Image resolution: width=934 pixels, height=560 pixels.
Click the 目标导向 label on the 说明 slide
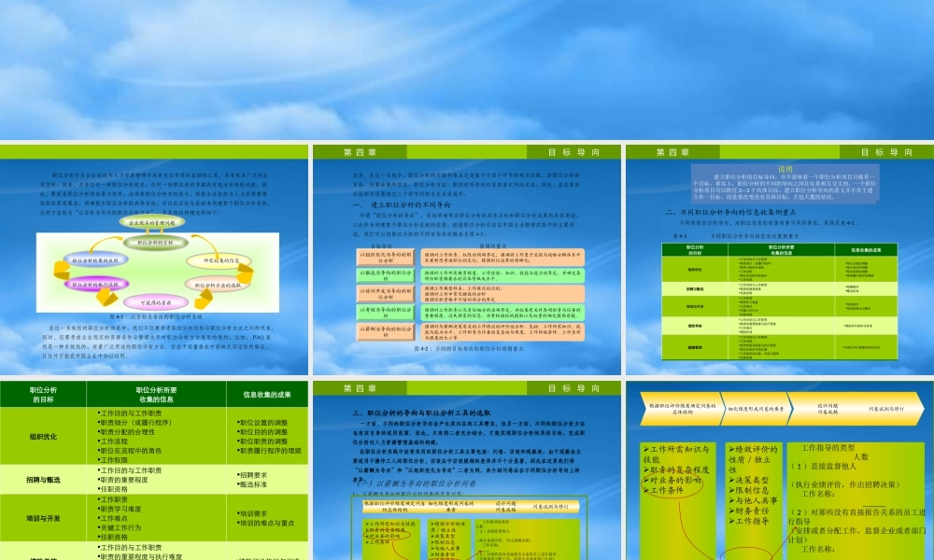(x=887, y=152)
